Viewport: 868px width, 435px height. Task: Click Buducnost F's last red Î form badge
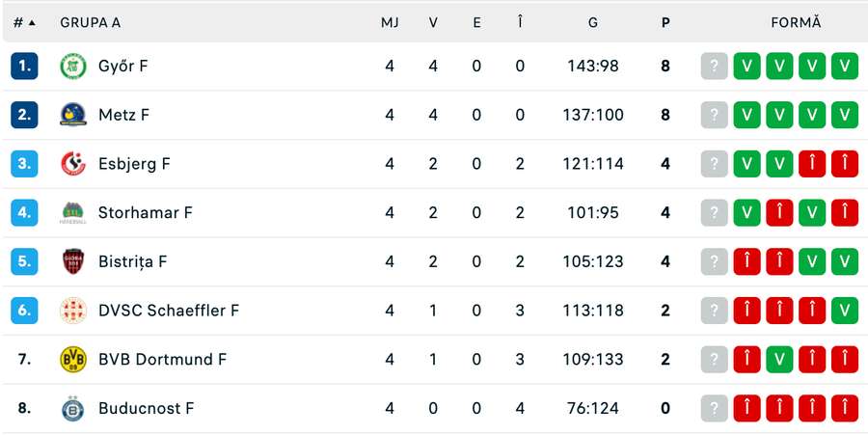tap(844, 409)
